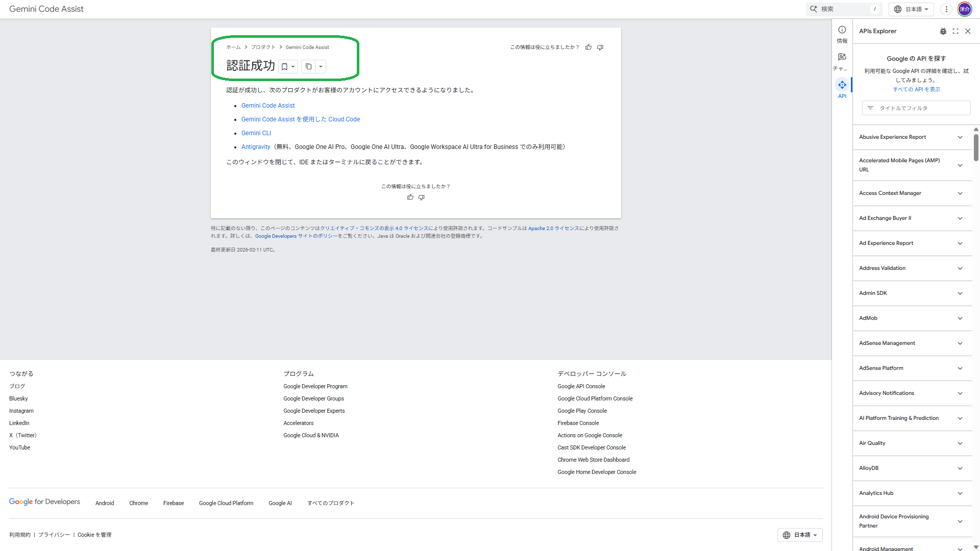
Task: Open the dropdown arrow beside copy icon
Action: 321,67
